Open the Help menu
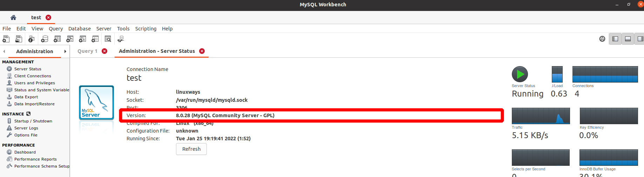 tap(167, 29)
